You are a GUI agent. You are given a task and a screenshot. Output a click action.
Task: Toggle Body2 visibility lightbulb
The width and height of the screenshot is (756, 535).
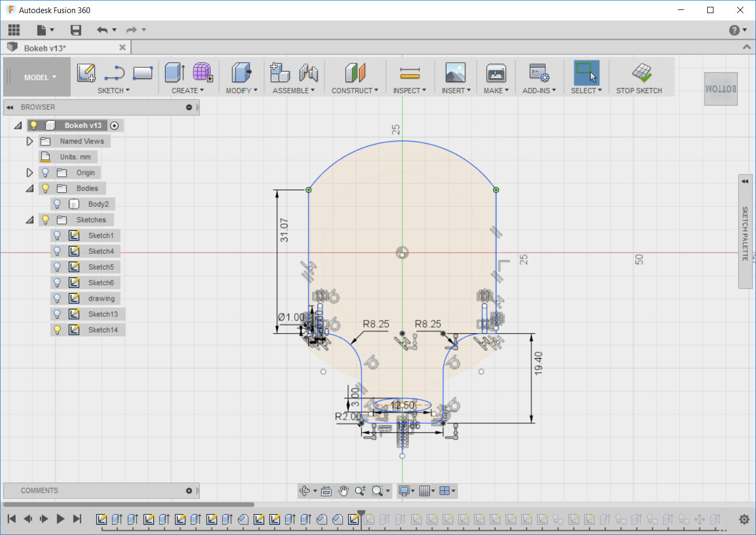pos(57,204)
